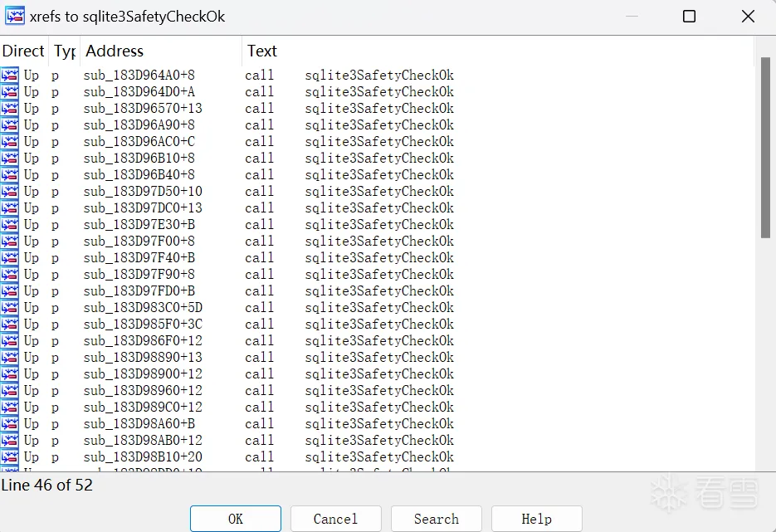The image size is (776, 532).
Task: Click the IDA icon in title bar
Action: tap(15, 17)
